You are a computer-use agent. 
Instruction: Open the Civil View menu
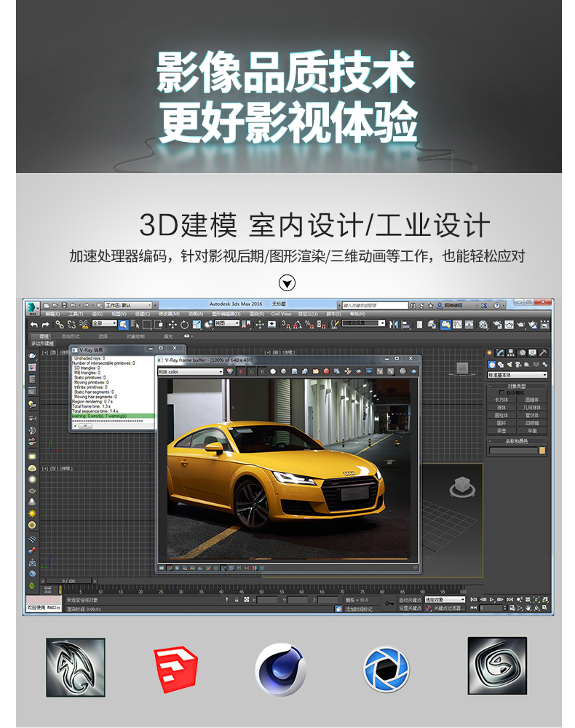click(281, 314)
